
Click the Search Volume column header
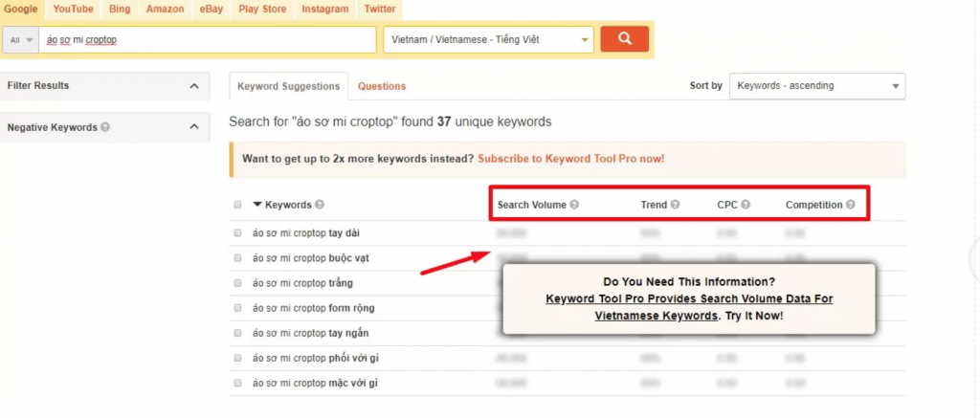(532, 205)
